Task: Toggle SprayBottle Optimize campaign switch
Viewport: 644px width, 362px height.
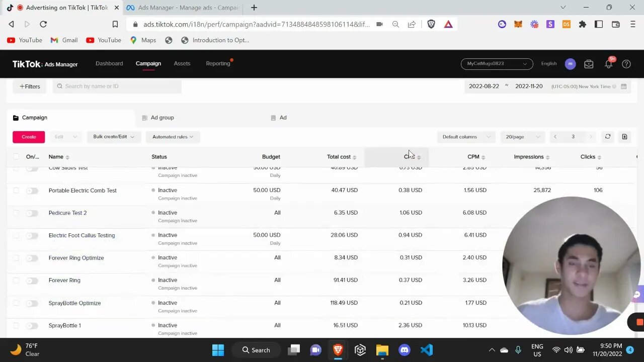Action: point(32,303)
